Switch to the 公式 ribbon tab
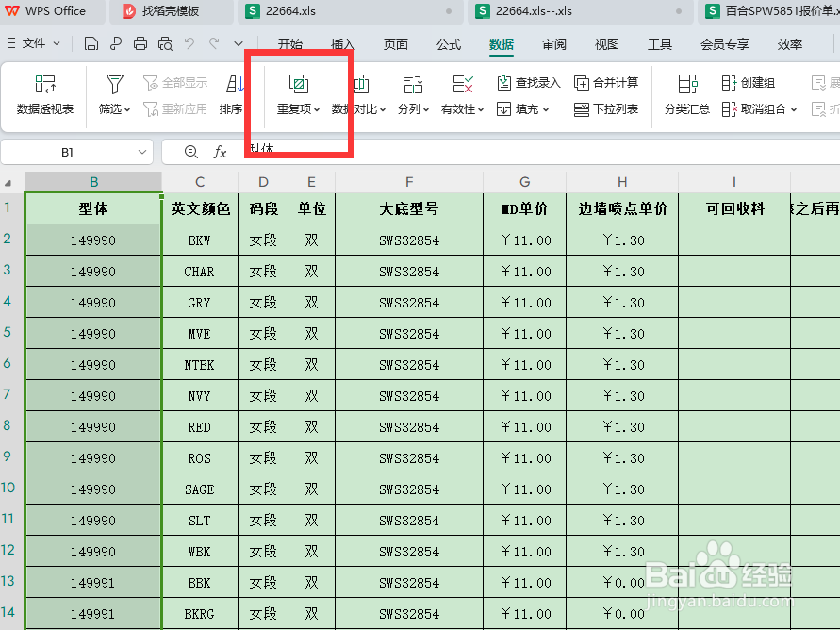Screen dimensions: 840x630 [448, 43]
